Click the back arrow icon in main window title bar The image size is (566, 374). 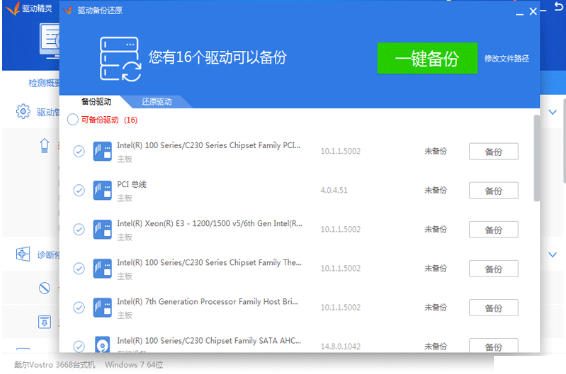click(x=558, y=7)
